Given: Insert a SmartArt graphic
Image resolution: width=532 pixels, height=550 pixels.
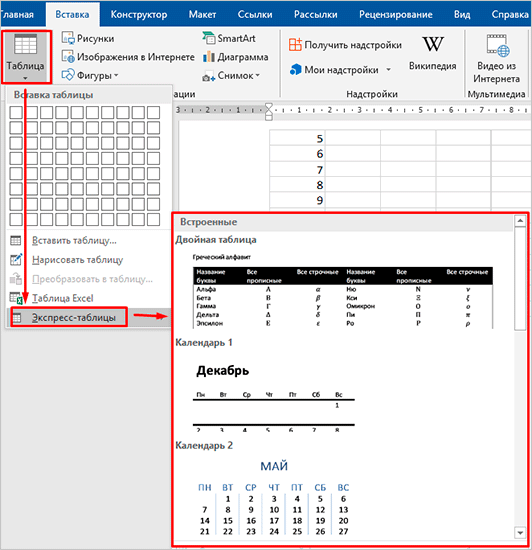Looking at the screenshot, I should tap(229, 38).
